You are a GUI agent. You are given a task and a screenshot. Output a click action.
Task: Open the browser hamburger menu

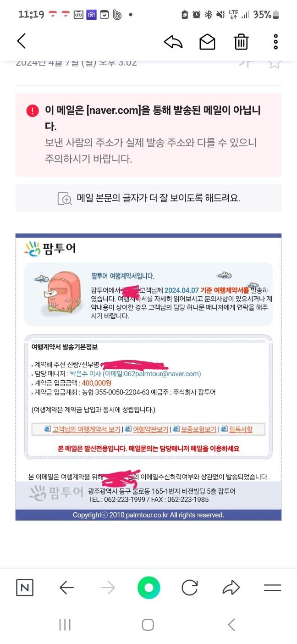pos(272,588)
